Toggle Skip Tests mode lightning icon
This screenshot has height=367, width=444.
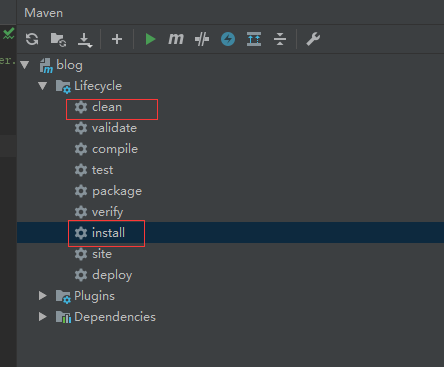point(228,39)
